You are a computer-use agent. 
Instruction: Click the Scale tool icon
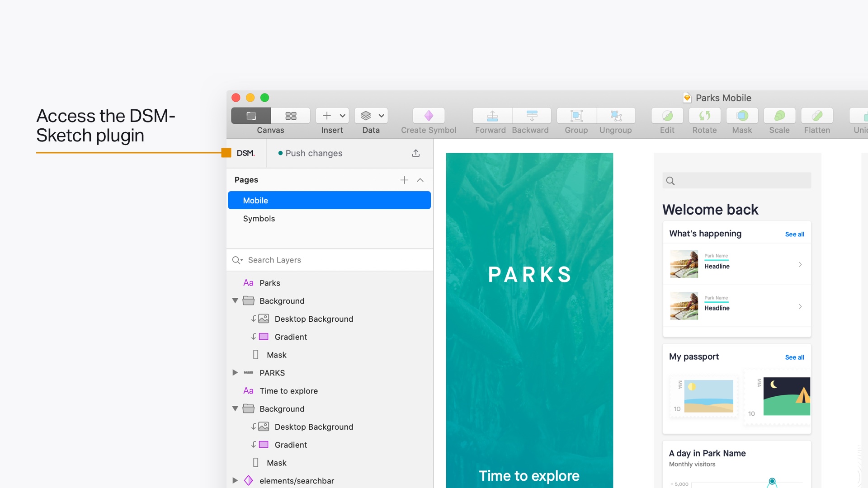tap(779, 116)
